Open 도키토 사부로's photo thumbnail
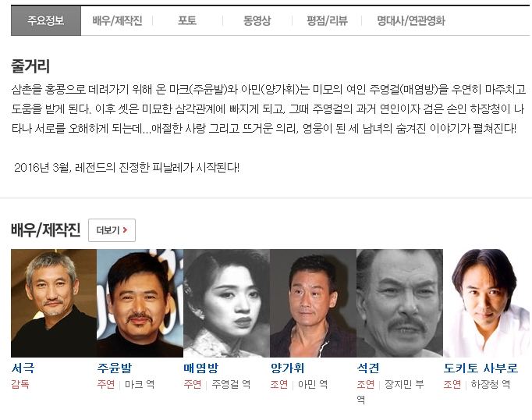Screen dimensions: 532x420 coord(487,303)
